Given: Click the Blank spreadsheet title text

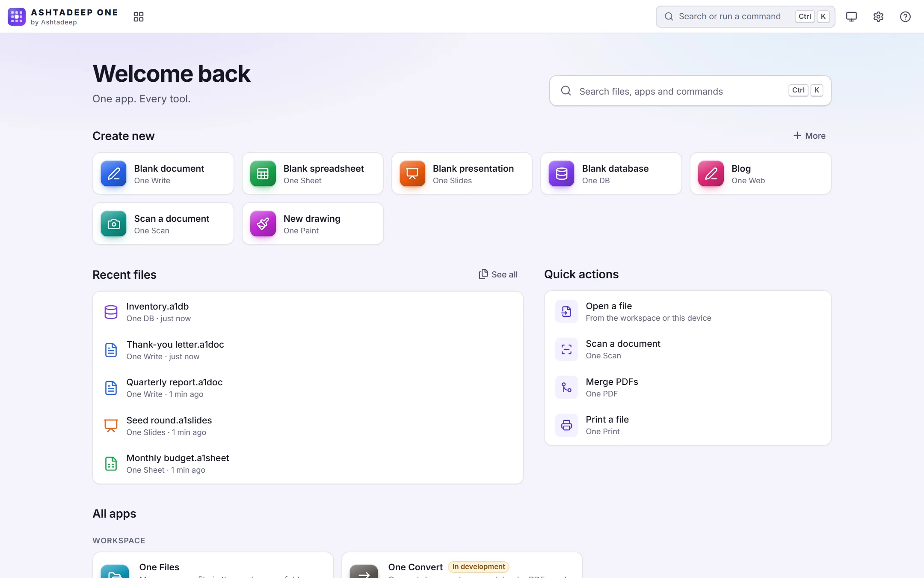Looking at the screenshot, I should tap(323, 169).
